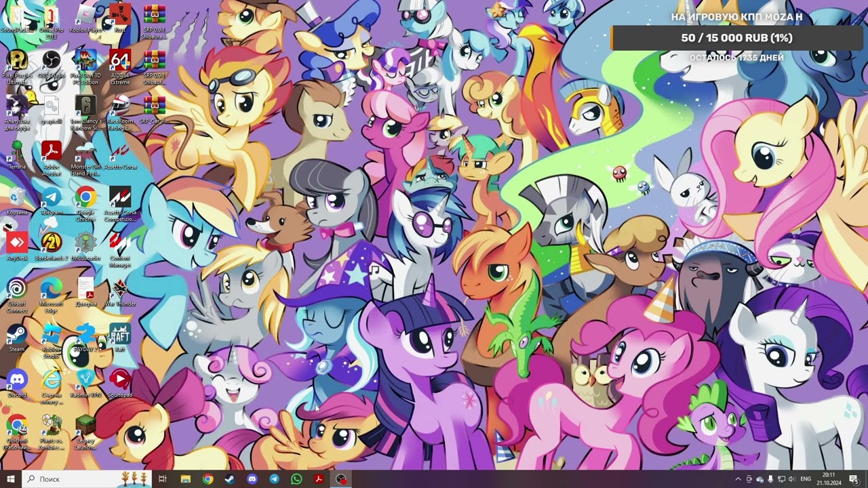Screen dimensions: 868x488
Task: Launch Discord from the desktop
Action: pyautogui.click(x=17, y=384)
